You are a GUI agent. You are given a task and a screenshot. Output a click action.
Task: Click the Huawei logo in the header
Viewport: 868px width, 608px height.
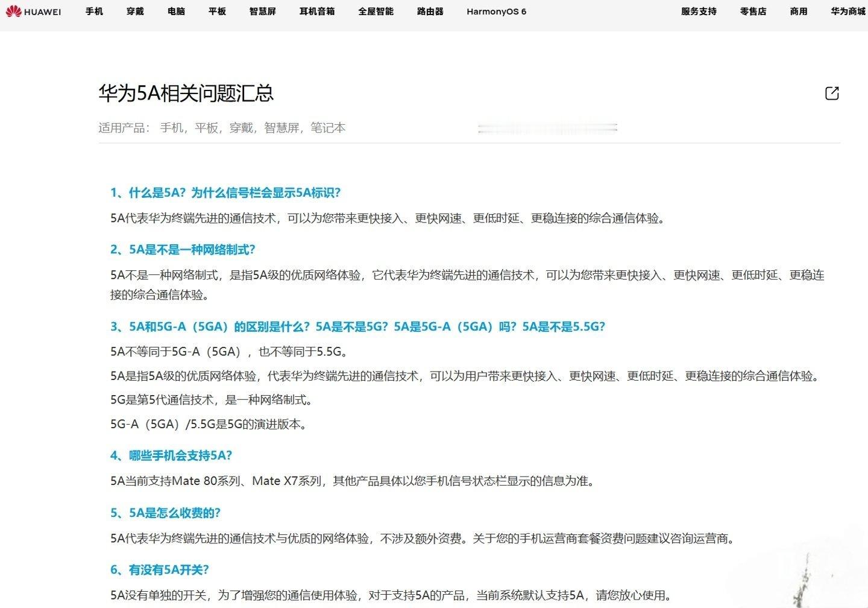[x=33, y=11]
